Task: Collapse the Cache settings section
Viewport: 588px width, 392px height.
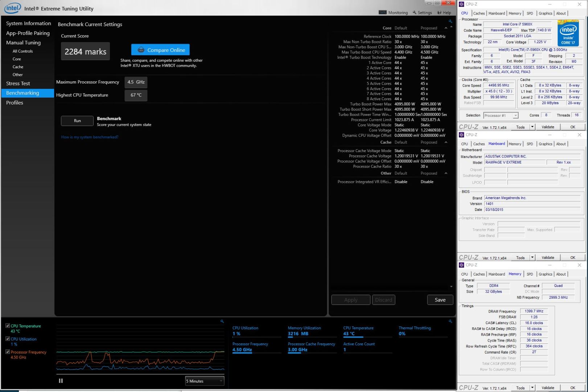Action: click(446, 142)
